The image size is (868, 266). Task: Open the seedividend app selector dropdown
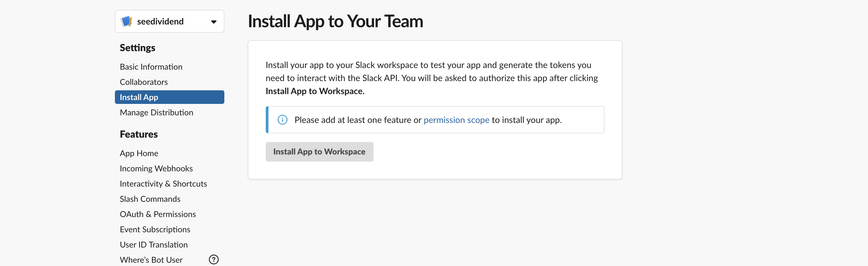pyautogui.click(x=170, y=21)
